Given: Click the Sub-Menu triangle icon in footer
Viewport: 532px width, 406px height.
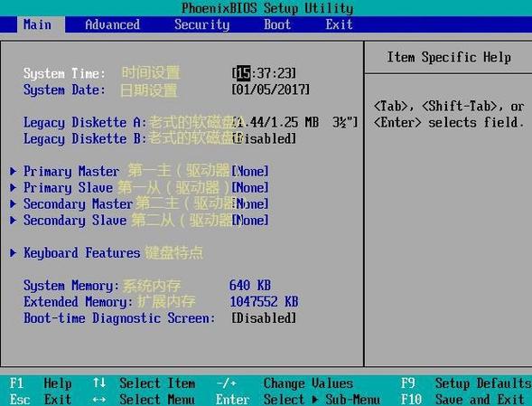Looking at the screenshot, I should point(315,399).
